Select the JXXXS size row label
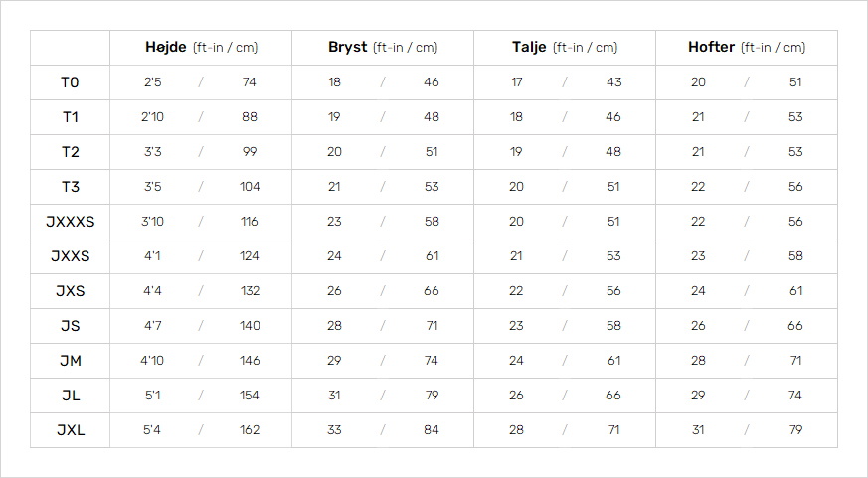 pos(70,222)
